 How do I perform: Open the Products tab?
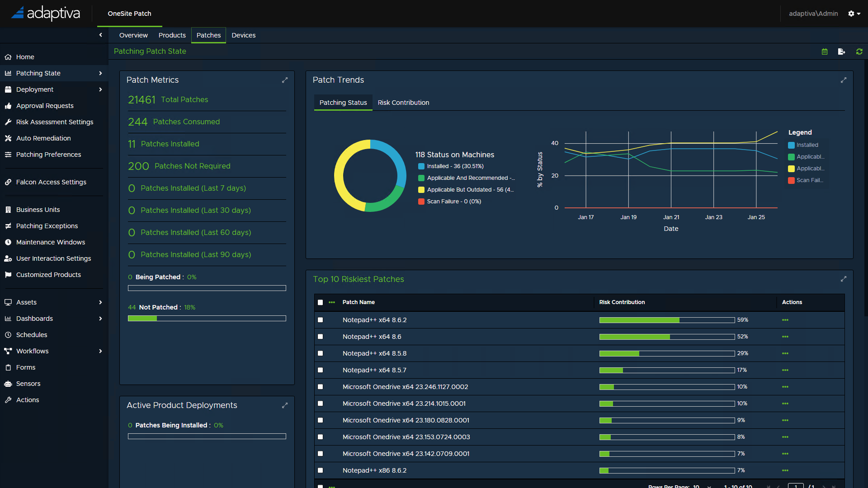172,35
